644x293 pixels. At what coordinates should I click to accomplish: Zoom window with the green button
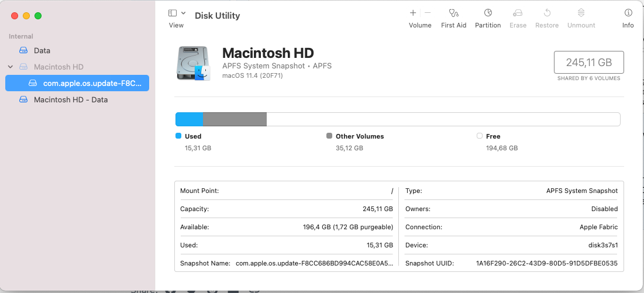coord(38,16)
